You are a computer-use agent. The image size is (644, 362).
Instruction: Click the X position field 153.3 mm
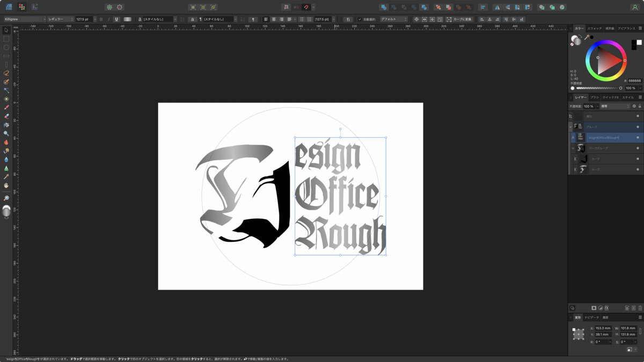603,328
